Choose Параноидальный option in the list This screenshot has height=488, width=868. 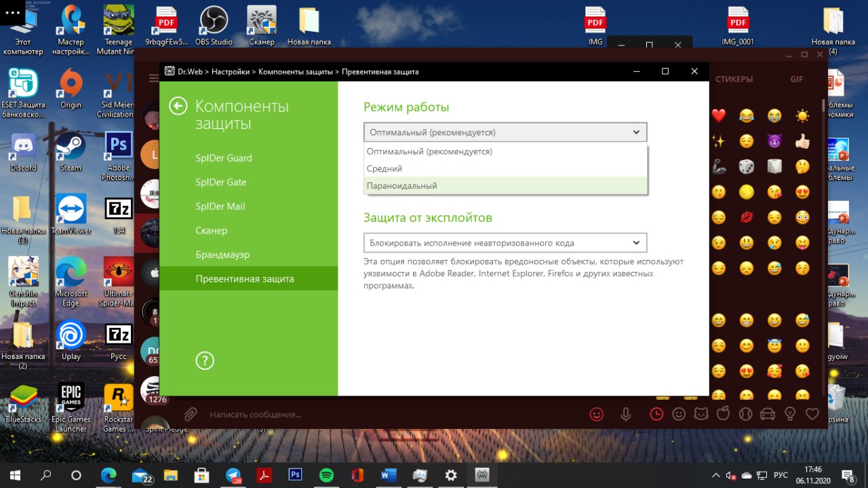505,185
